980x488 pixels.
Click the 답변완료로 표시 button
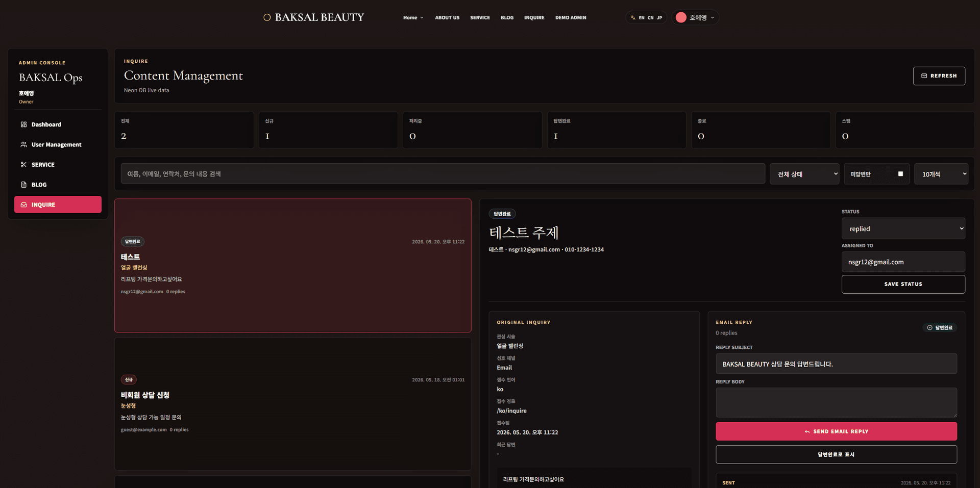[x=836, y=454]
